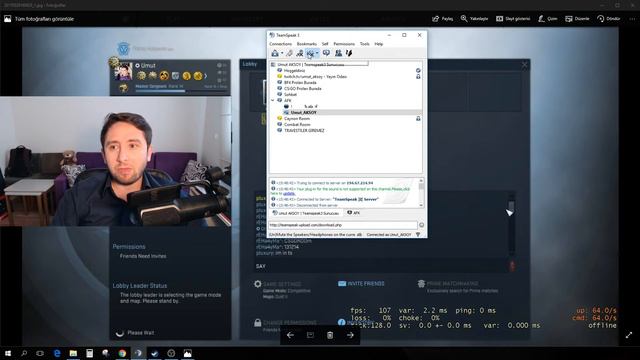Open File Explorer from the taskbar
640x360 pixels.
click(73, 353)
